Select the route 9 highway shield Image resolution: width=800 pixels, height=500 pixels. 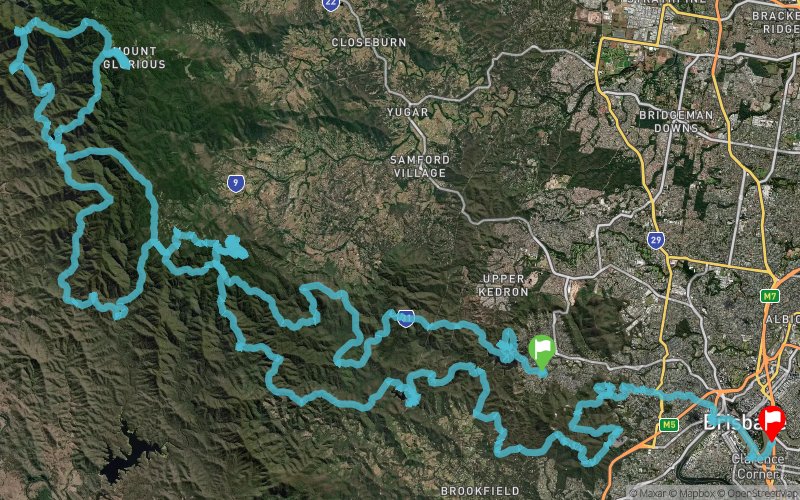click(x=235, y=183)
